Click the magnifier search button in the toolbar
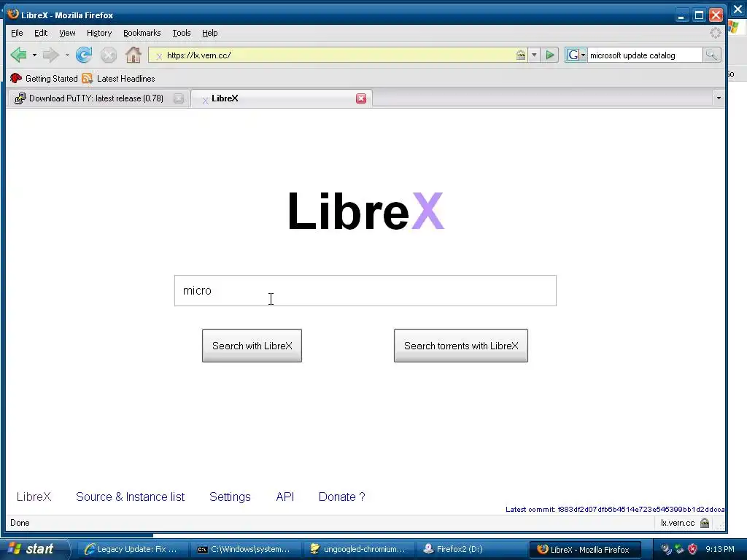 711,55
